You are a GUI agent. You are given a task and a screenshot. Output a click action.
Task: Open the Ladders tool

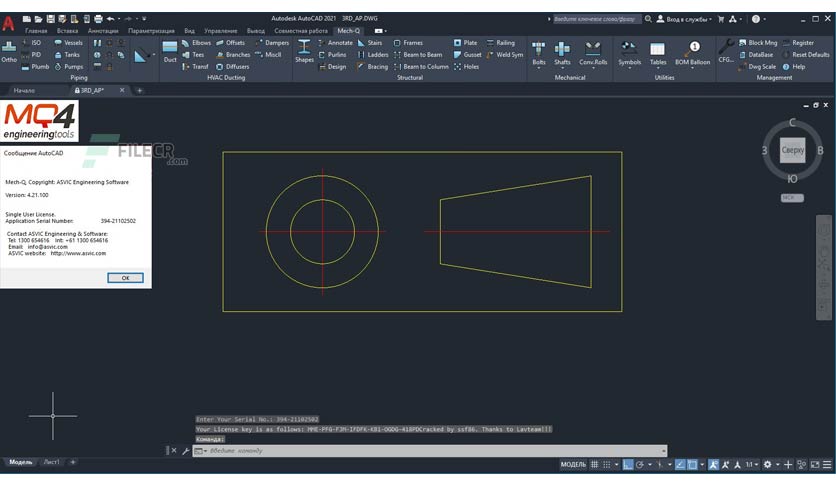373,55
